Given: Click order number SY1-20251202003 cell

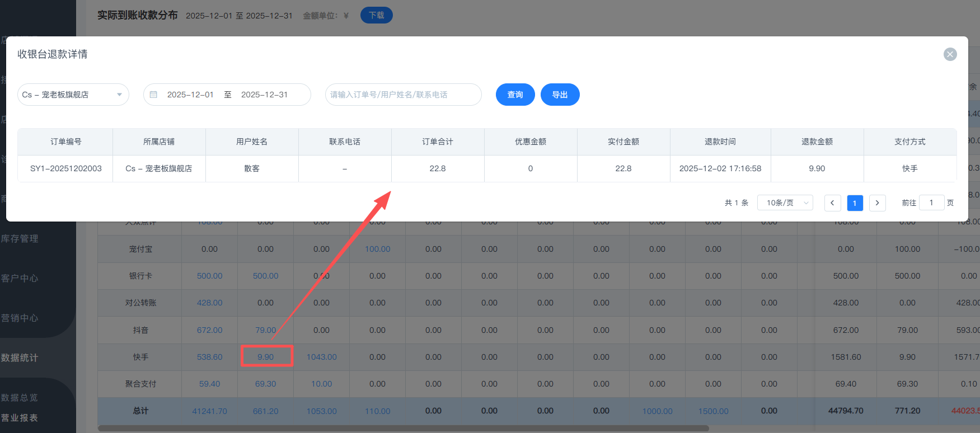Looking at the screenshot, I should (x=66, y=168).
